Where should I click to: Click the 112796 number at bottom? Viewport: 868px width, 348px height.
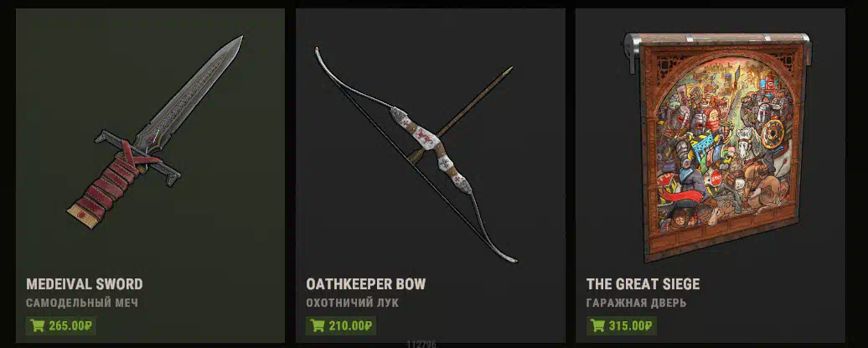pos(421,344)
